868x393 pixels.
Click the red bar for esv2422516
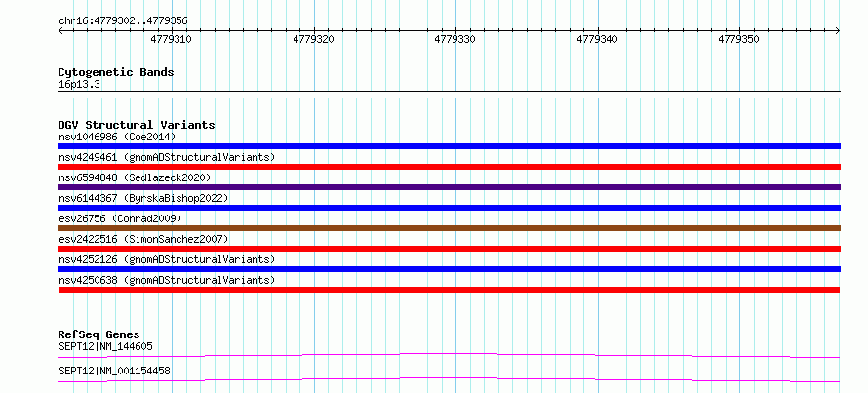point(449,249)
